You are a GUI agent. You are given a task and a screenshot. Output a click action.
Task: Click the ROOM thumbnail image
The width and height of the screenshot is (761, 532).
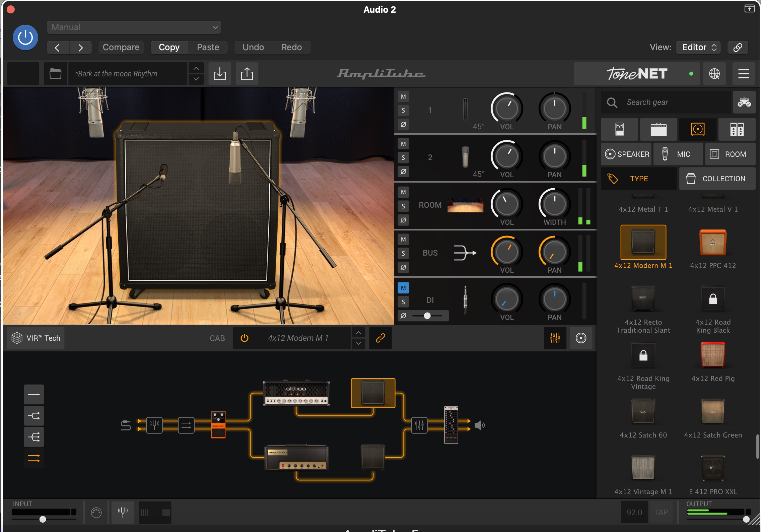[x=465, y=205]
